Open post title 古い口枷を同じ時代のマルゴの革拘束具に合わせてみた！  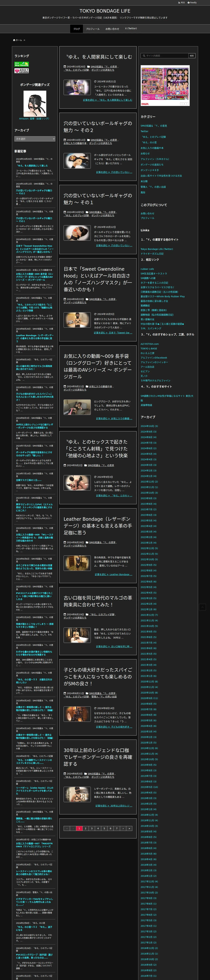point(98,601)
